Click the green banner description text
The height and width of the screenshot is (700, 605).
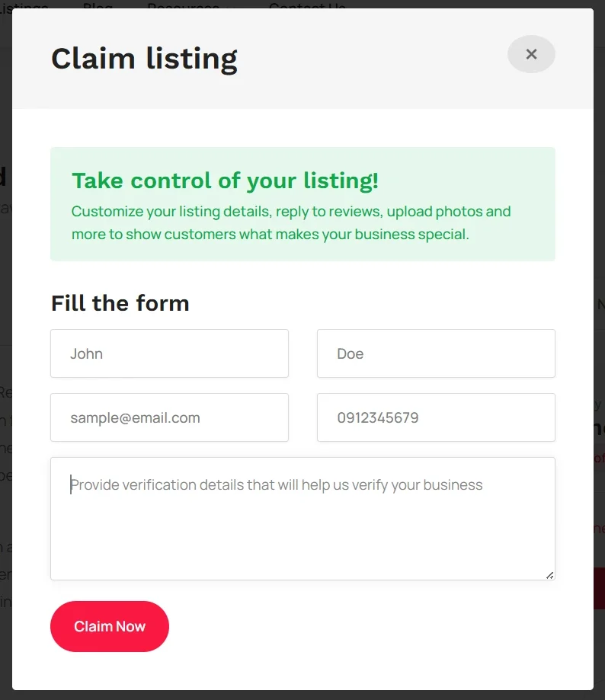point(290,222)
